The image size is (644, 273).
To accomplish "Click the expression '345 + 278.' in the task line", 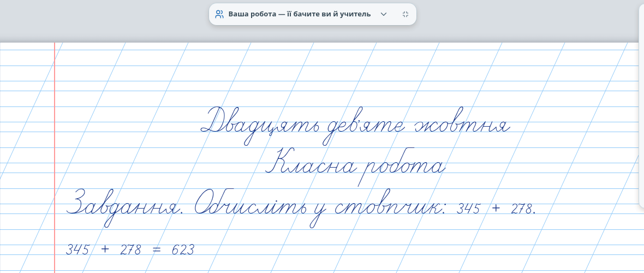I will pos(497,209).
